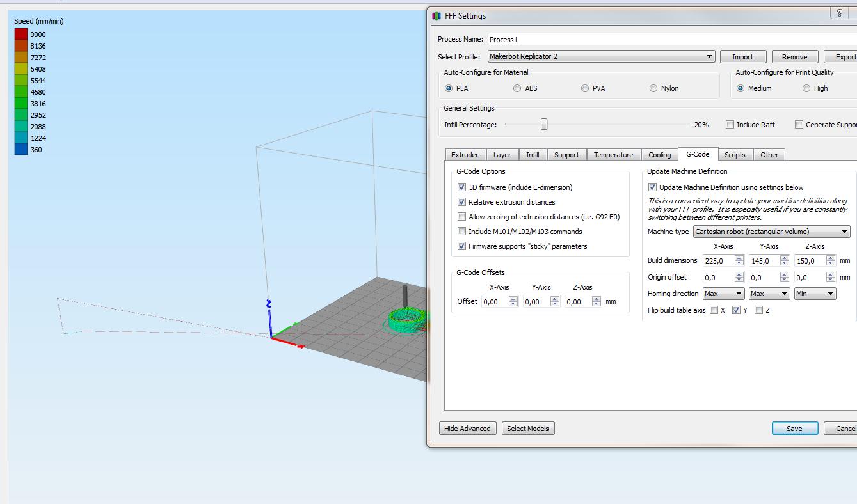Open the Machine type dropdown

coord(771,232)
